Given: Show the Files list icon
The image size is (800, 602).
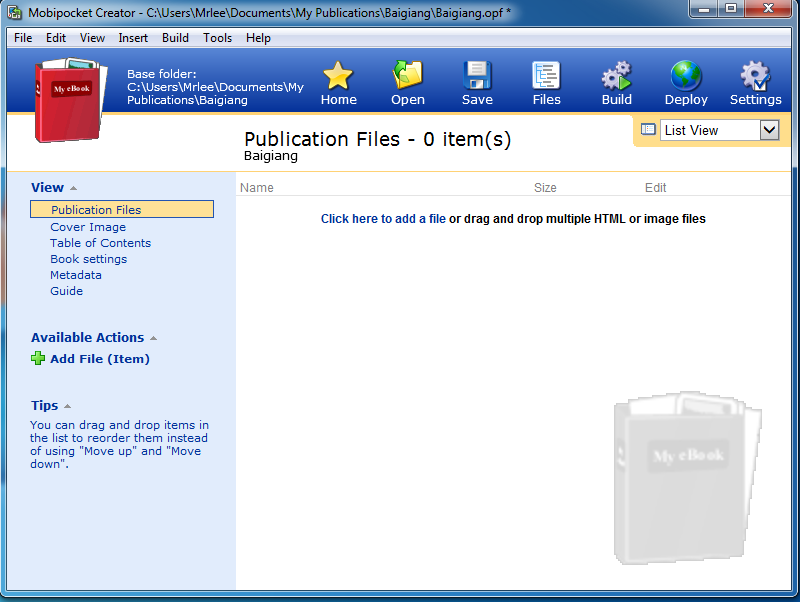Looking at the screenshot, I should coord(546,77).
